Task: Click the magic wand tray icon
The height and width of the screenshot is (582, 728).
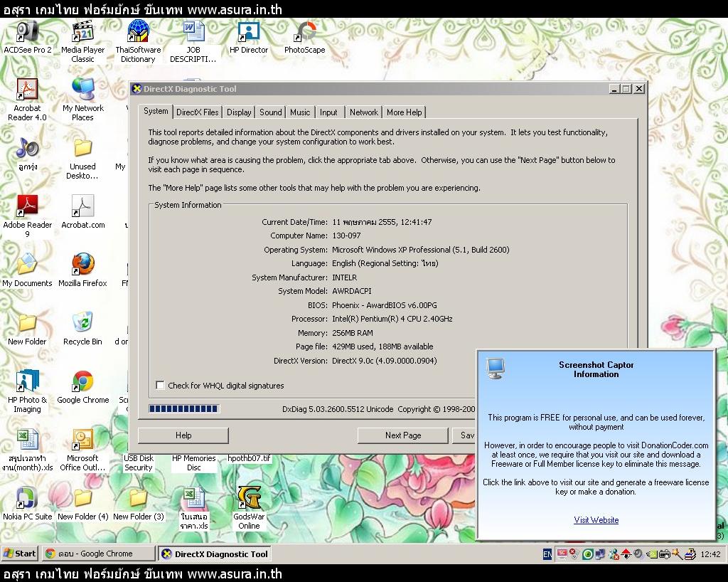Action: 677,554
